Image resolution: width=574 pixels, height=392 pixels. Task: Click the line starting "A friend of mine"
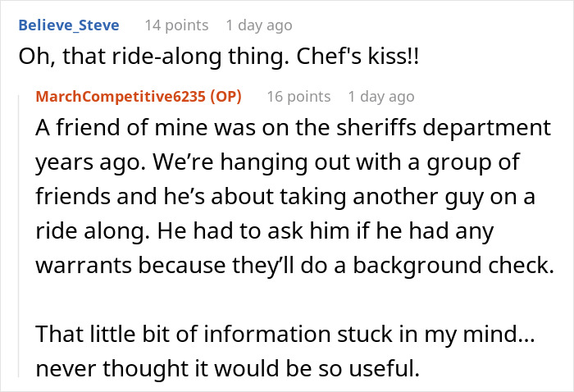[164, 130]
